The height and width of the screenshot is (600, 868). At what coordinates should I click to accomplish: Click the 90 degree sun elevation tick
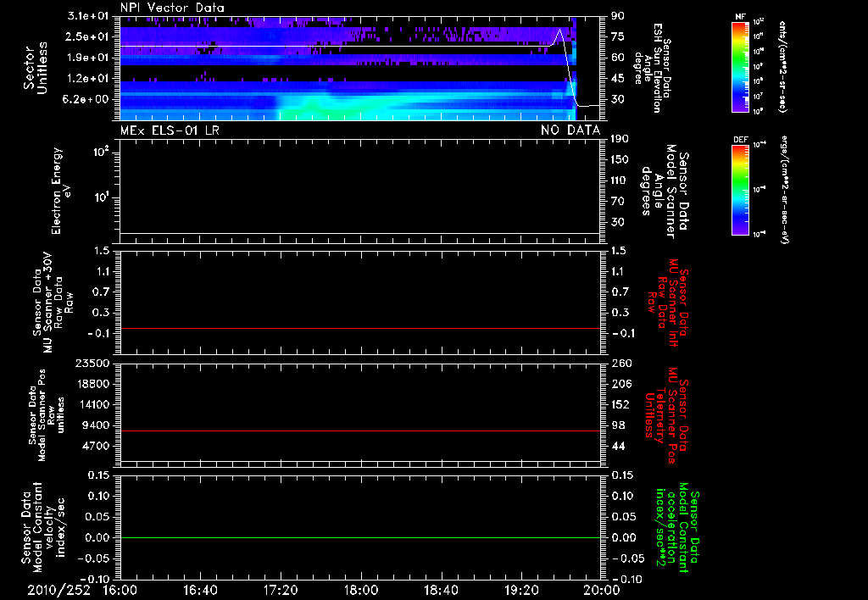click(618, 16)
